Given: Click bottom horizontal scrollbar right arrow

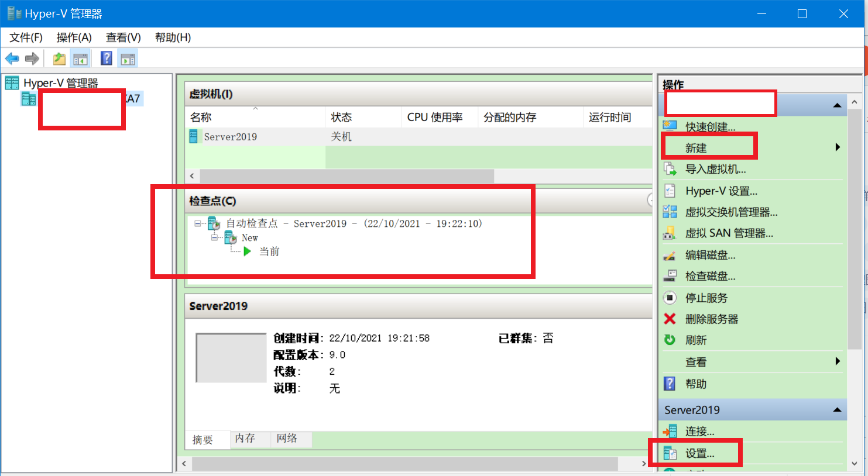Looking at the screenshot, I should (x=643, y=463).
